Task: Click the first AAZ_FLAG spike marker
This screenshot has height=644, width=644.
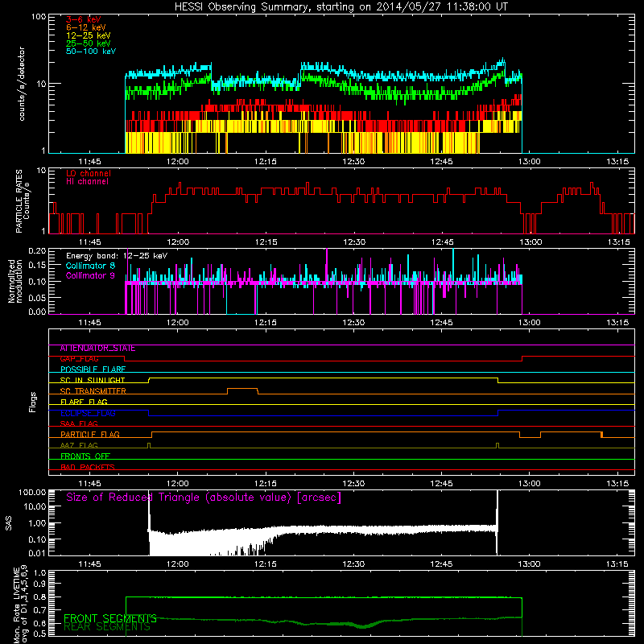Action: click(x=149, y=445)
